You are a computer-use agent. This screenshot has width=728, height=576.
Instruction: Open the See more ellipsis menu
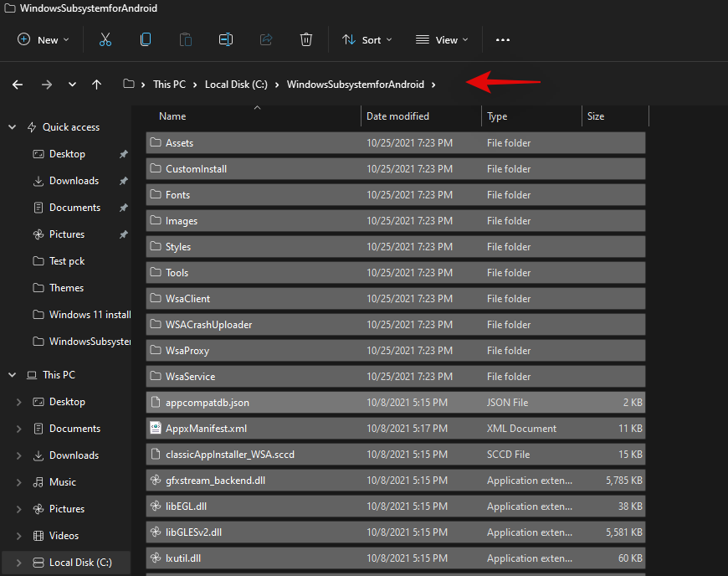pyautogui.click(x=502, y=39)
